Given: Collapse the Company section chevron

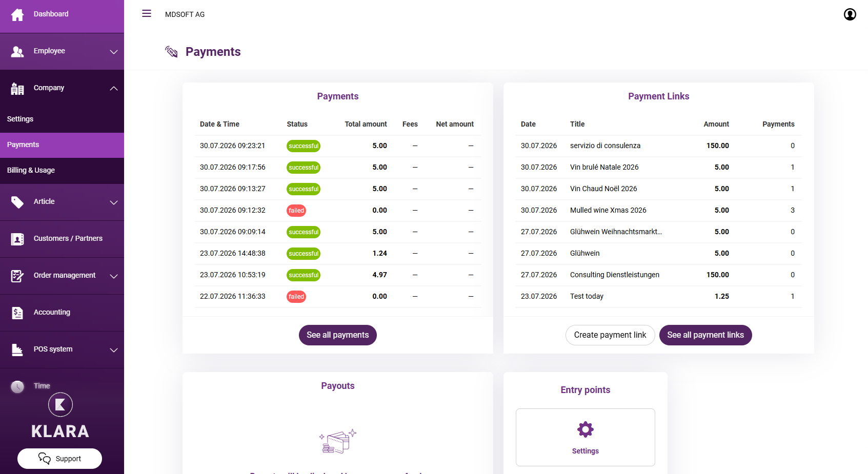Looking at the screenshot, I should 114,88.
